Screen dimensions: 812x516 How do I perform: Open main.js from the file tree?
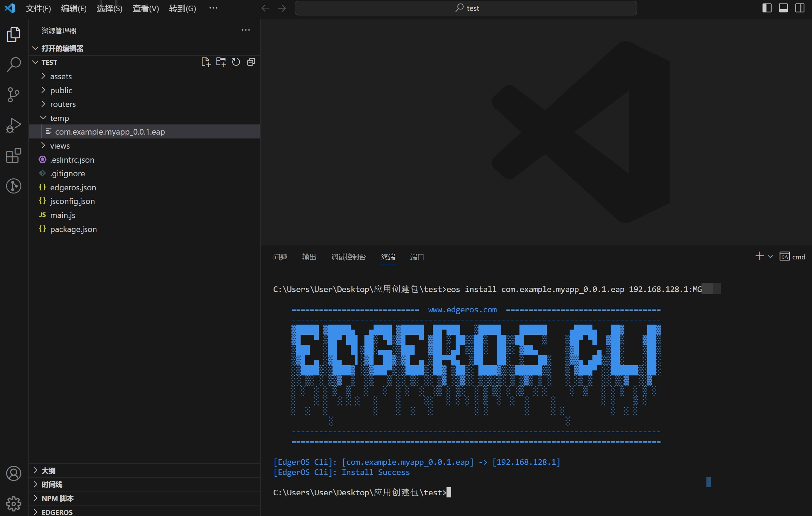coord(62,215)
